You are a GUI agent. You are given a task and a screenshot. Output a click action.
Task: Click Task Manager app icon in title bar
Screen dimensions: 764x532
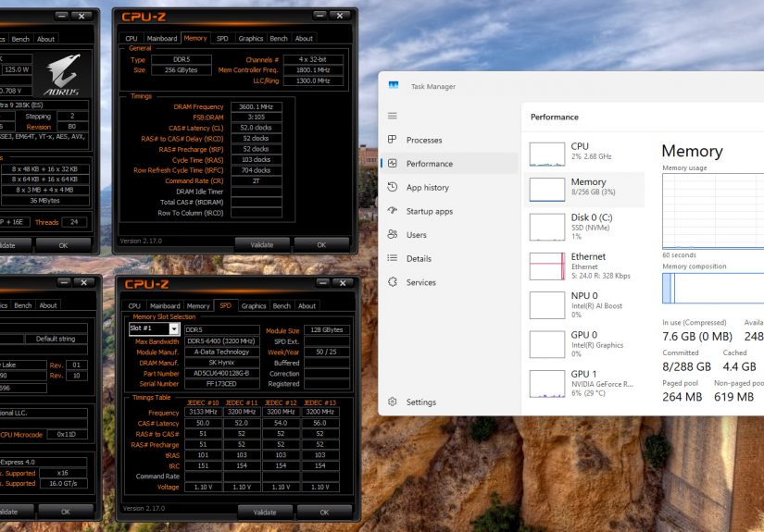[394, 86]
